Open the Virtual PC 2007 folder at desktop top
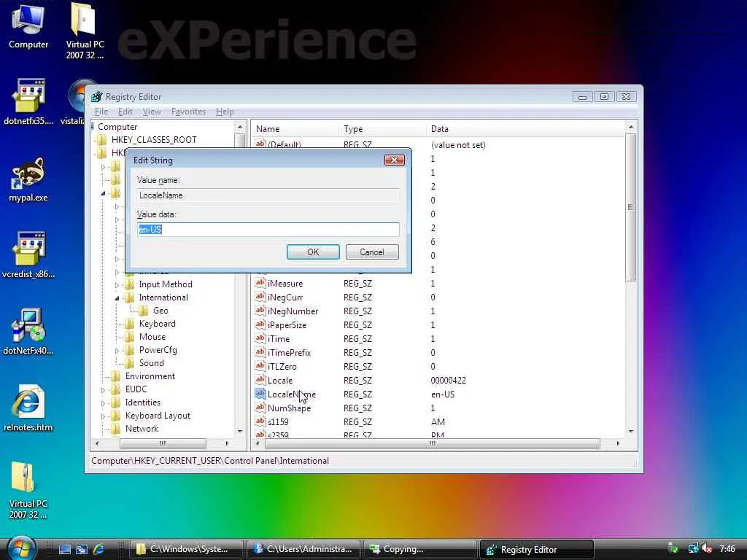Viewport: 747px width, 560px height. 85,29
